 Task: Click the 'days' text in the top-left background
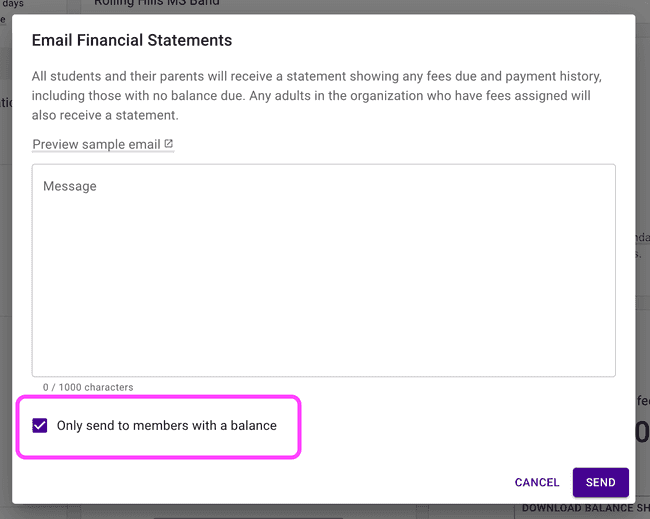coord(13,4)
